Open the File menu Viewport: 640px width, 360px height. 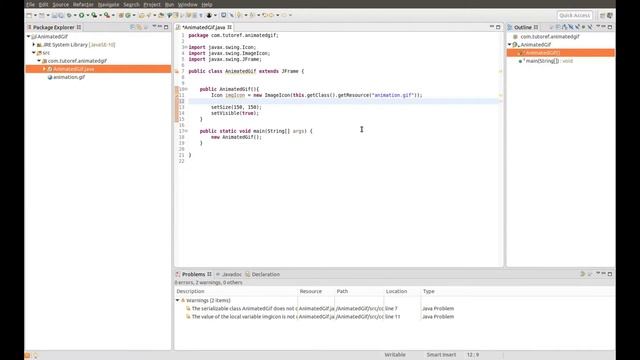pyautogui.click(x=30, y=4)
